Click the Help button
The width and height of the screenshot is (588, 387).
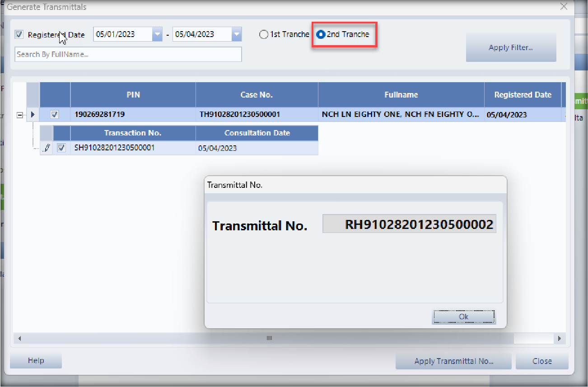36,360
